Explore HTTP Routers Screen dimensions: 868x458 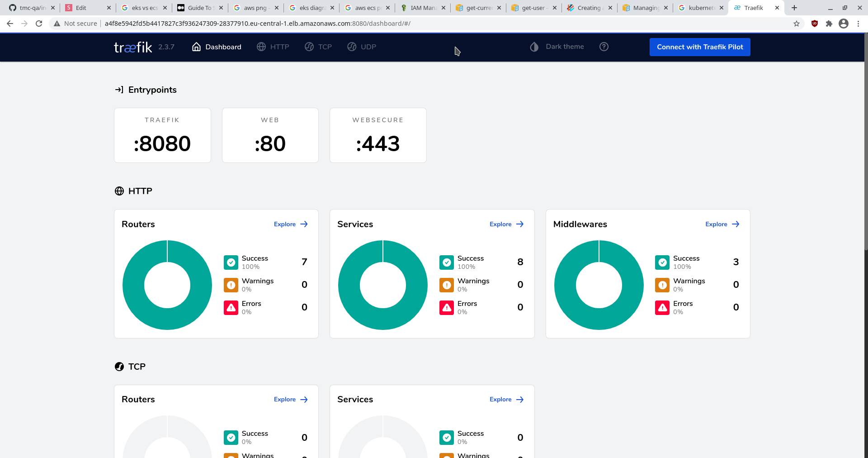(x=291, y=224)
